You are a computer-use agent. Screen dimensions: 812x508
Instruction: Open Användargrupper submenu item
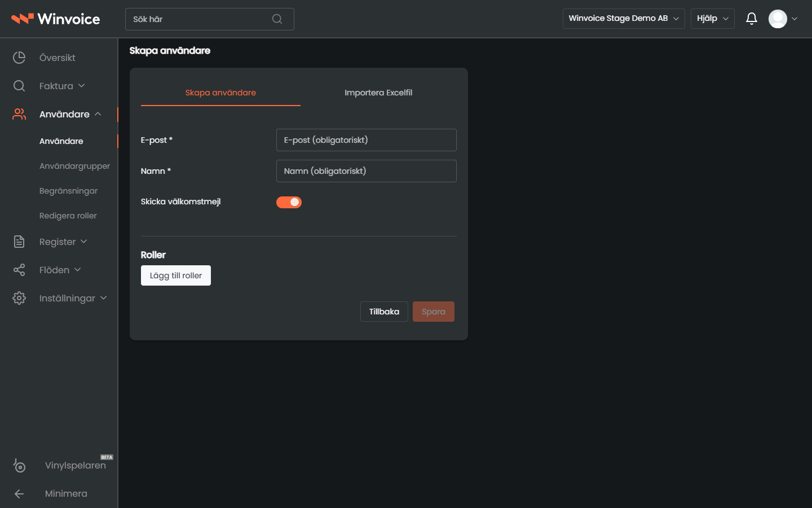(75, 166)
